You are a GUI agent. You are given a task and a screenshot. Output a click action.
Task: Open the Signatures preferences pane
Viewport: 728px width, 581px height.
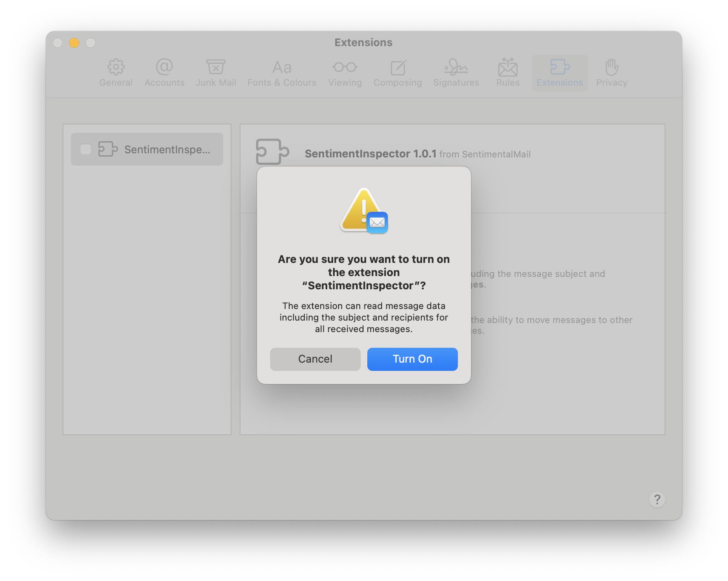point(456,73)
